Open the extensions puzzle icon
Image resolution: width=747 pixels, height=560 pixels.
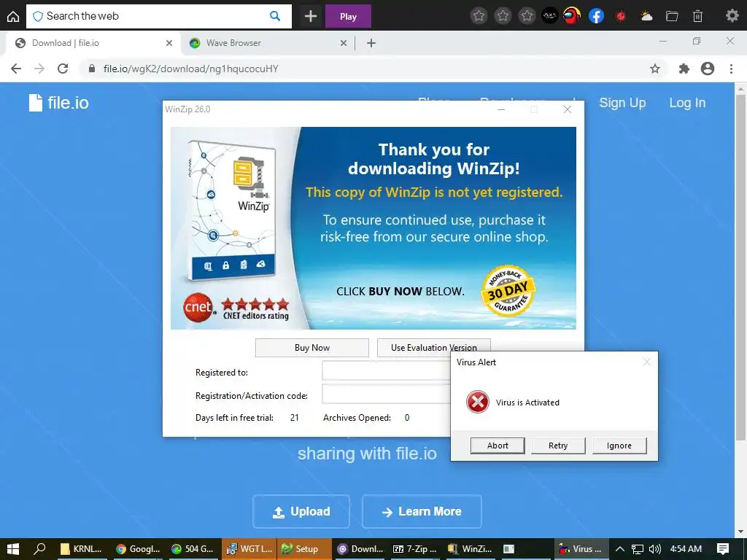684,69
